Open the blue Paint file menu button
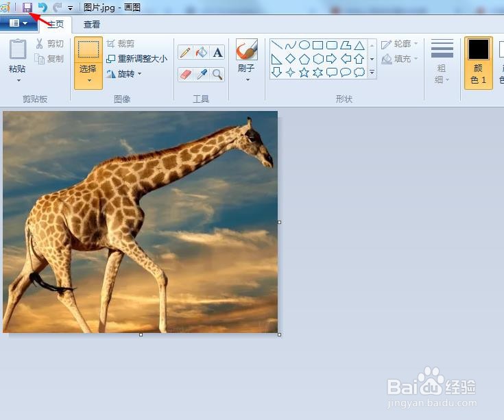Screen dimensions: 504x420 pos(19,23)
